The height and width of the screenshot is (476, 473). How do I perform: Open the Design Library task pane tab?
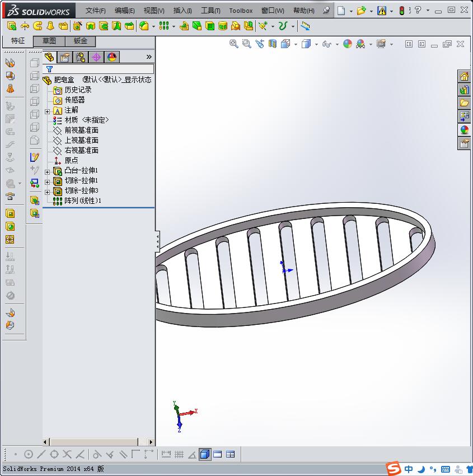click(x=464, y=90)
